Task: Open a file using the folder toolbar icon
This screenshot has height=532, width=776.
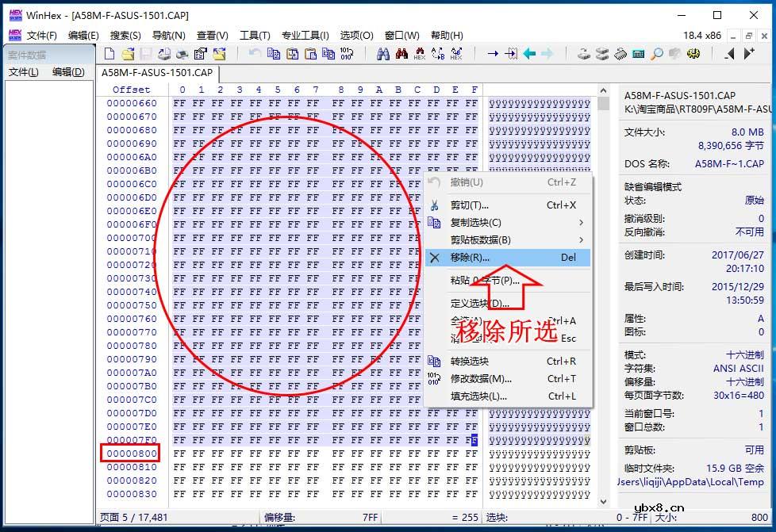Action: [126, 53]
